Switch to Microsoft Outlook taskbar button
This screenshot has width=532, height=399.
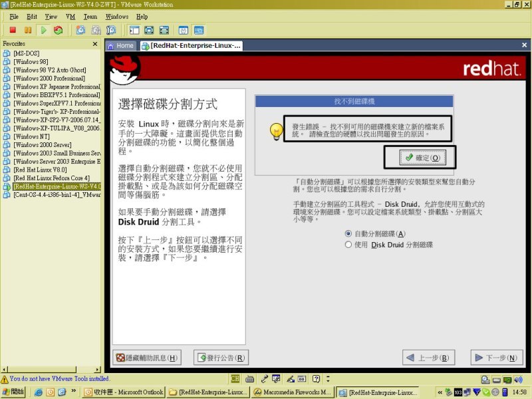124,392
